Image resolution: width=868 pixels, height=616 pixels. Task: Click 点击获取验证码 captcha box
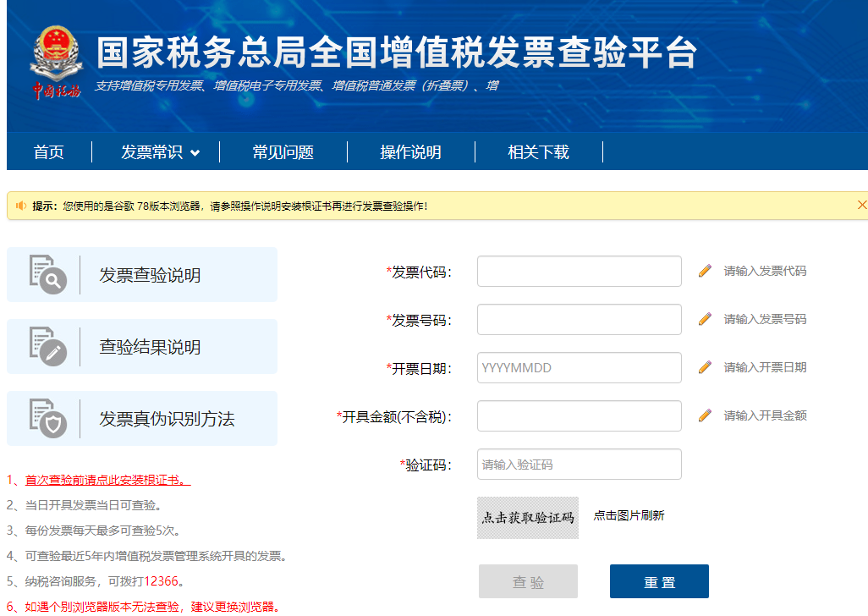pyautogui.click(x=527, y=517)
